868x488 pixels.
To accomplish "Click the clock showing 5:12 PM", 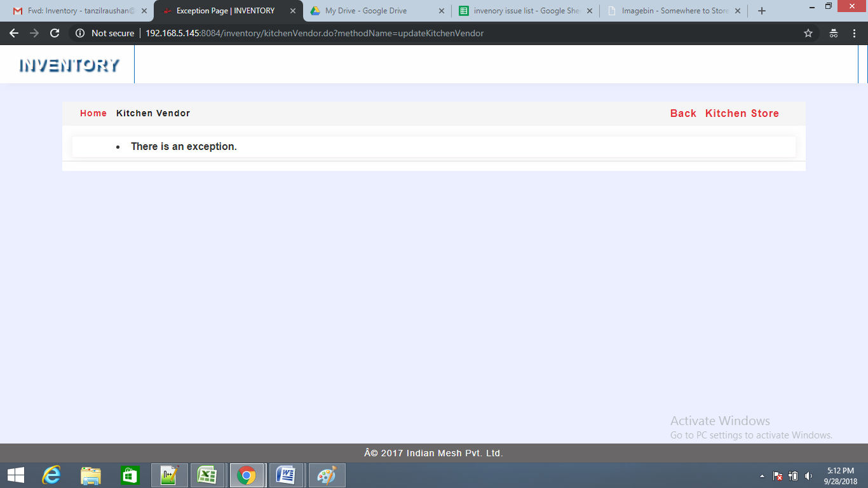I will click(x=841, y=476).
